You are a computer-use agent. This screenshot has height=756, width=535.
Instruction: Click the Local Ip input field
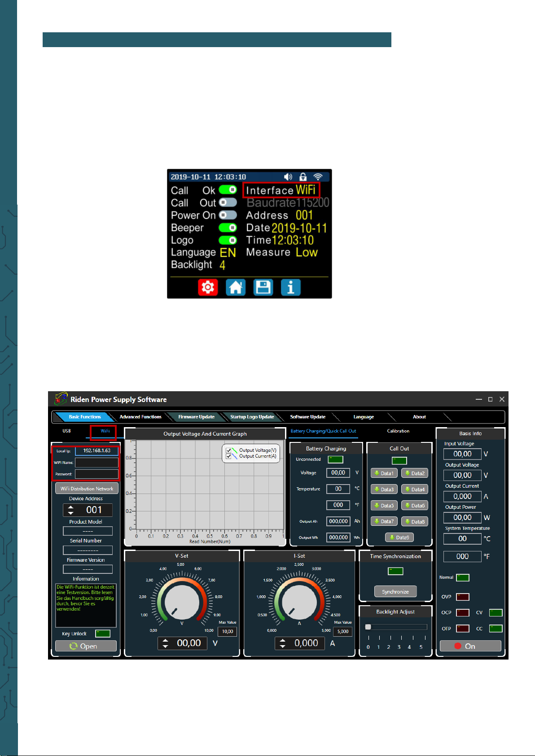[x=96, y=450]
